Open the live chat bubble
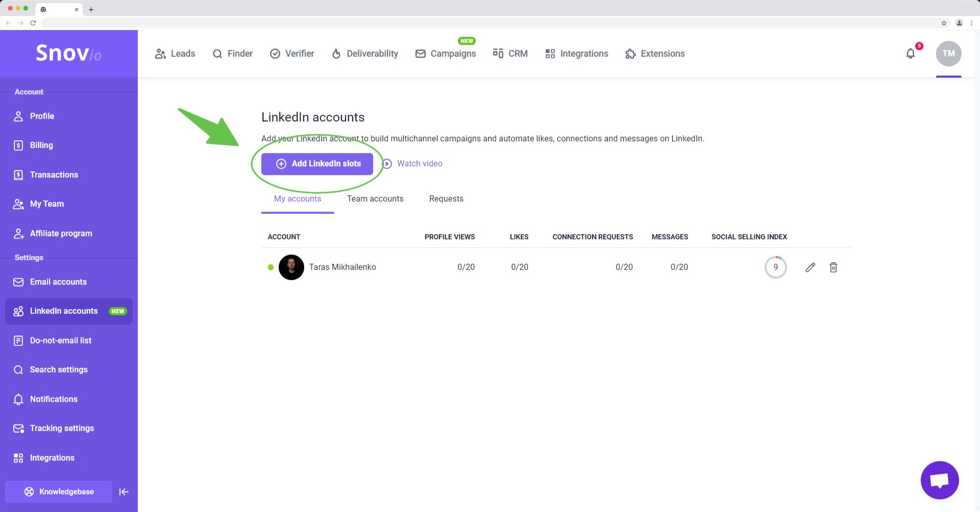 coord(939,480)
